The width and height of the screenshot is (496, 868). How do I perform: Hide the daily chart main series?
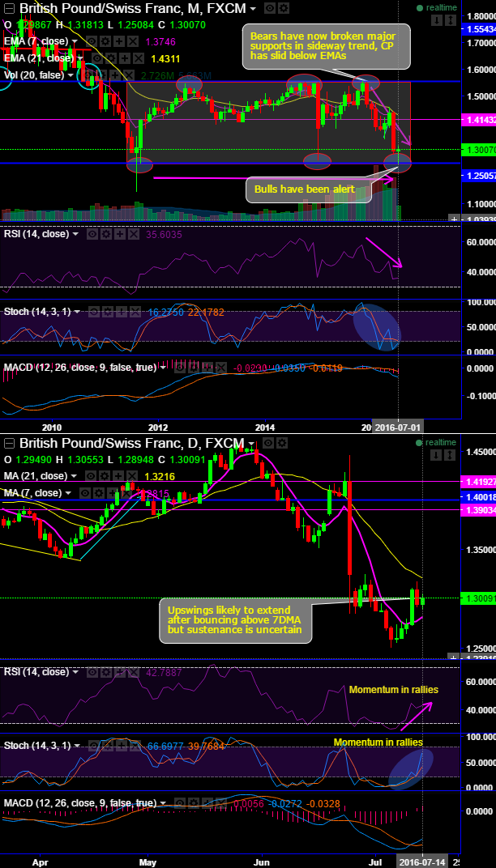pyautogui.click(x=269, y=443)
